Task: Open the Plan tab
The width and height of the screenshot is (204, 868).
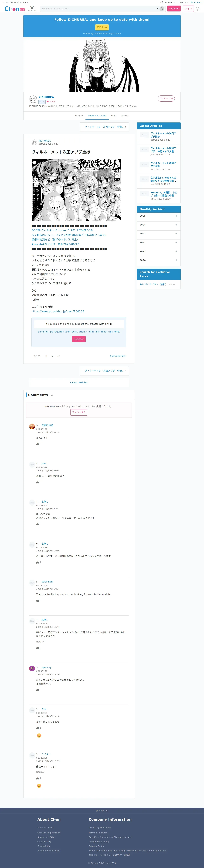Action: click(114, 116)
